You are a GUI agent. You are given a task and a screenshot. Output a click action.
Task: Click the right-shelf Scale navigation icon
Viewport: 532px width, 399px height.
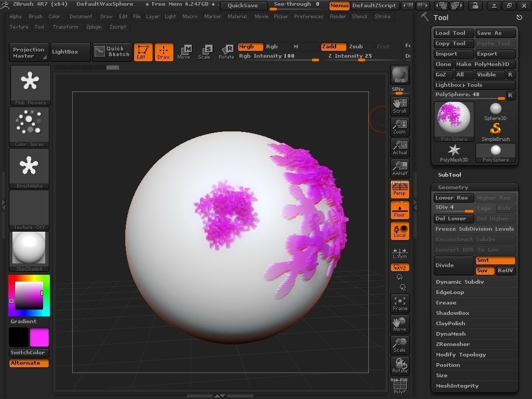click(400, 345)
